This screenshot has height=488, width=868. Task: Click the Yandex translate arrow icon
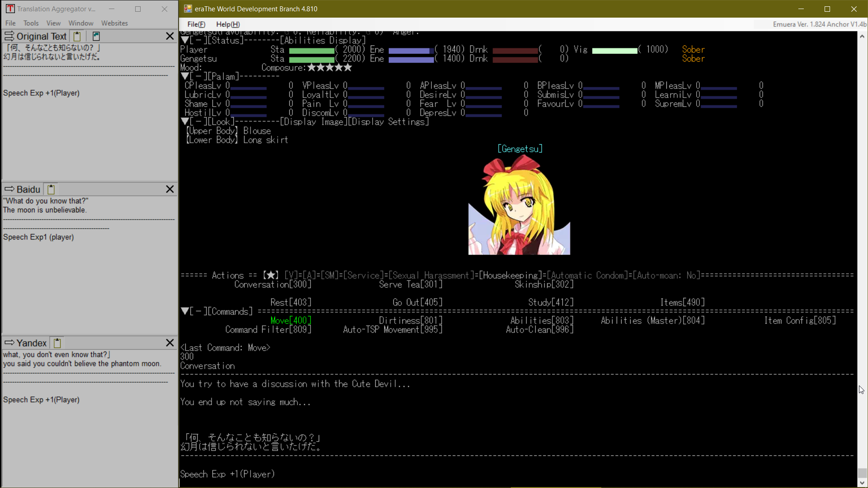pyautogui.click(x=9, y=343)
